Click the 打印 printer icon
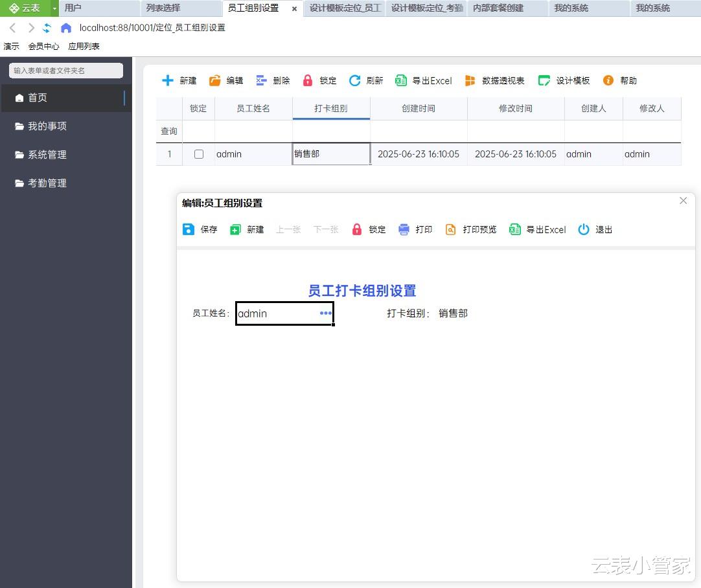 pos(404,229)
